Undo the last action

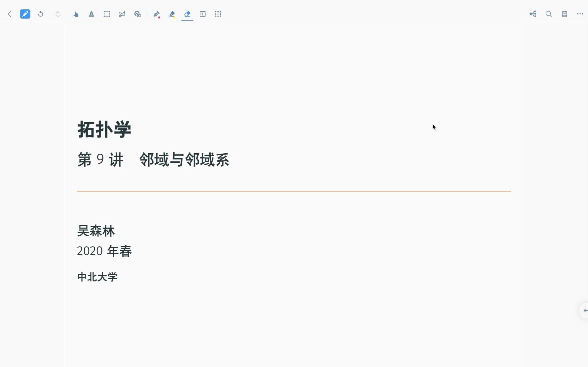[41, 14]
